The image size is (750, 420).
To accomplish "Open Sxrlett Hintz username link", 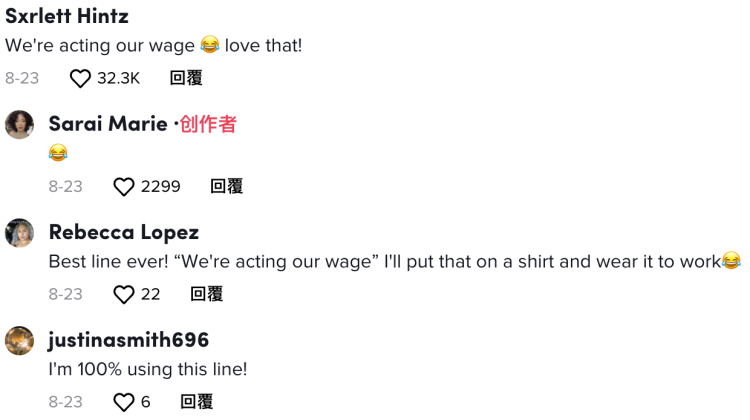I will 67,17.
